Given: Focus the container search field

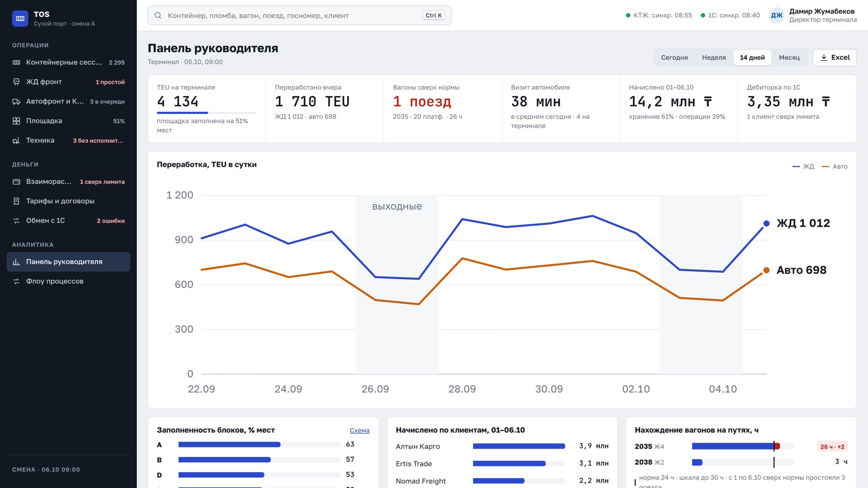Looking at the screenshot, I should [x=299, y=16].
